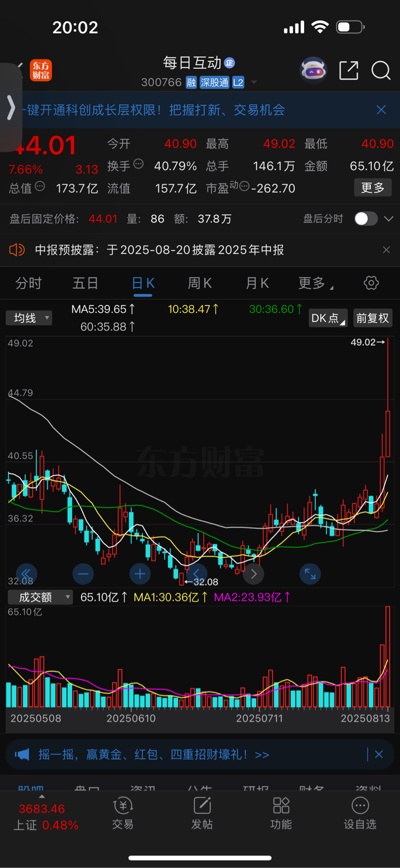Viewport: 400px width, 868px height.
Task: Tap the MA1:30.36亿 volume value
Action: click(171, 597)
